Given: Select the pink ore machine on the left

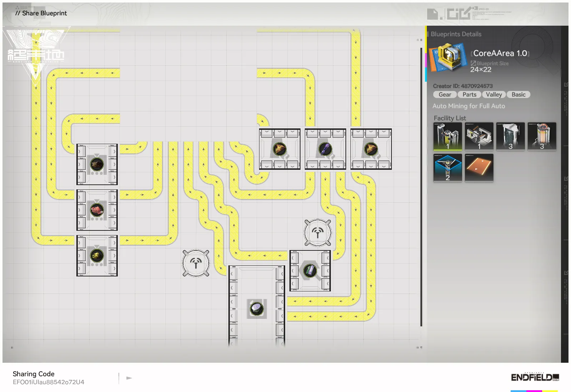Looking at the screenshot, I should click(x=97, y=210).
